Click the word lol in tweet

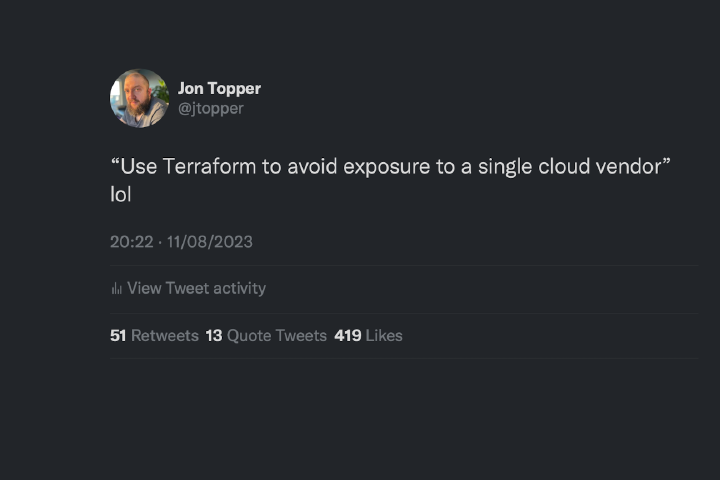(x=121, y=194)
